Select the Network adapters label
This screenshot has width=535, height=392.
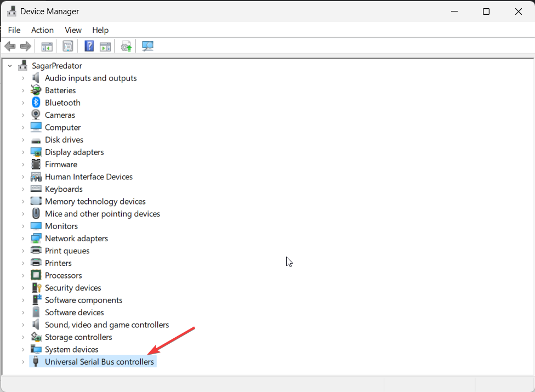pyautogui.click(x=76, y=238)
